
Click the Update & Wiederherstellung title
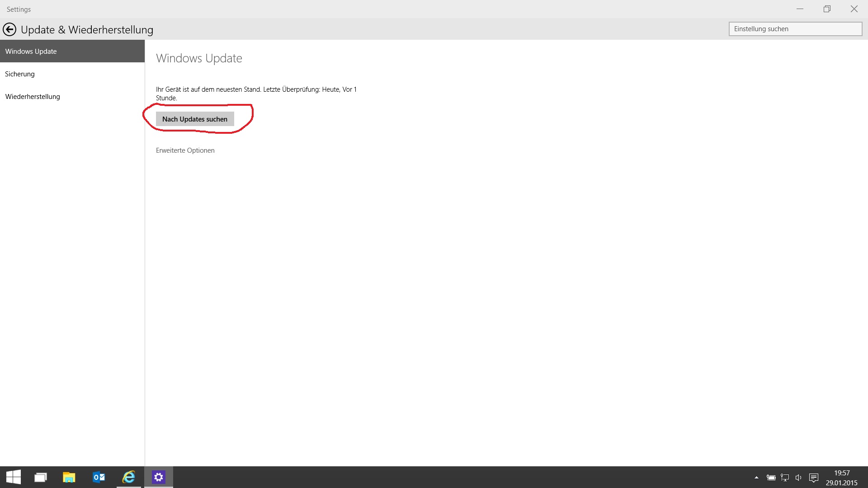[87, 30]
